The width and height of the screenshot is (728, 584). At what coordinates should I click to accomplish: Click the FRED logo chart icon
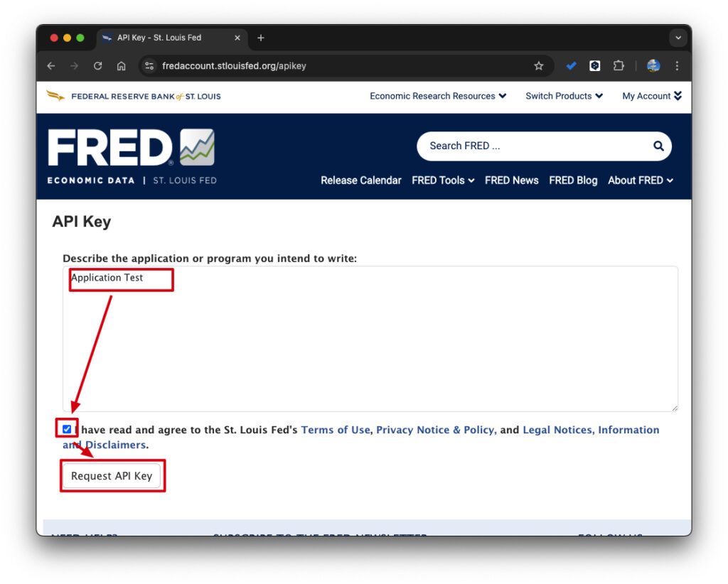(x=198, y=147)
